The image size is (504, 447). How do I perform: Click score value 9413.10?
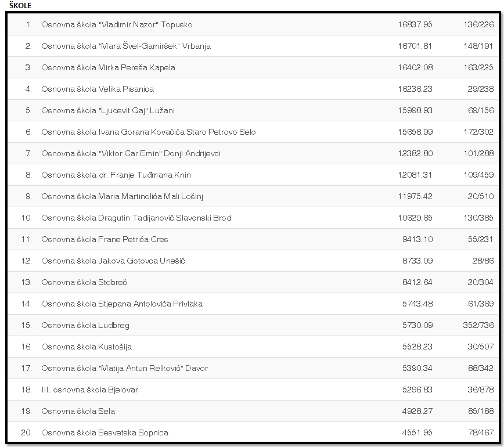click(417, 239)
